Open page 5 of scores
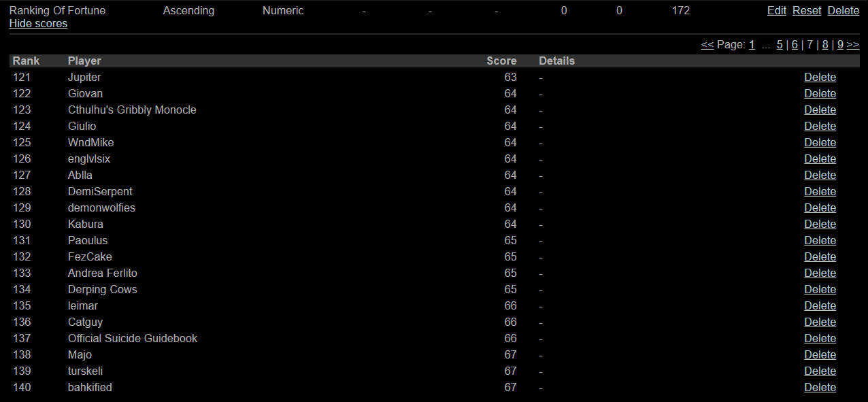 pos(780,45)
